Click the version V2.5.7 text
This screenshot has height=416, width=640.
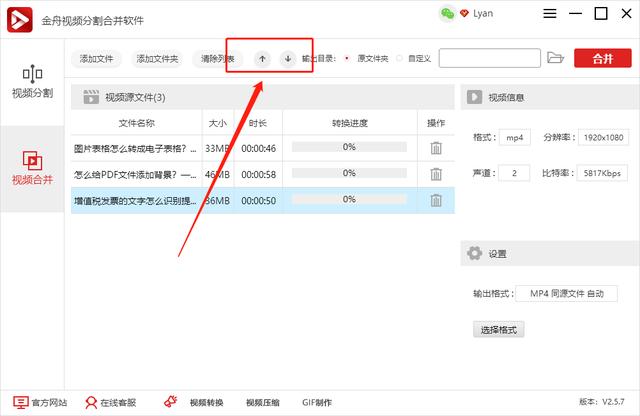click(602, 402)
